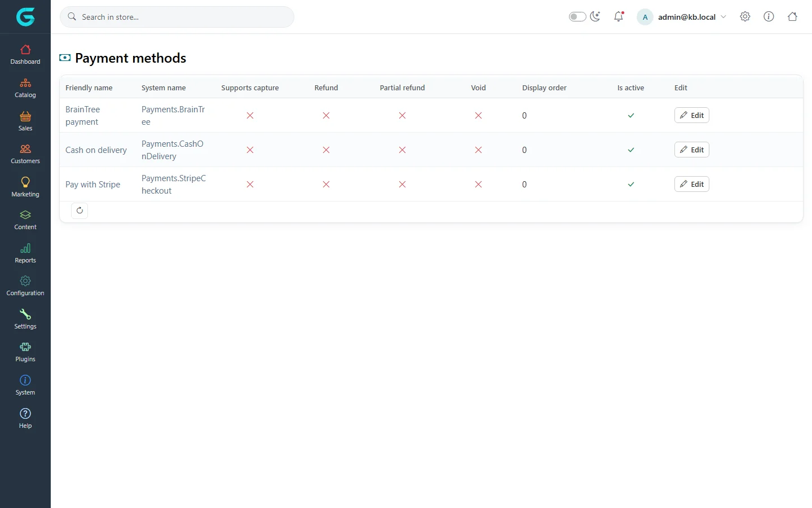Edit the BrainTree payment method

692,115
